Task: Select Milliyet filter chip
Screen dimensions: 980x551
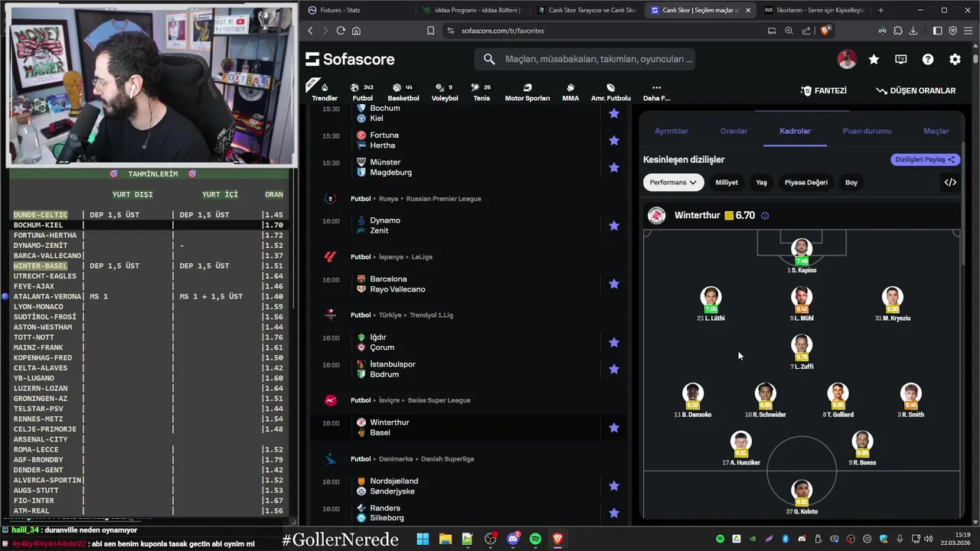Action: [727, 182]
